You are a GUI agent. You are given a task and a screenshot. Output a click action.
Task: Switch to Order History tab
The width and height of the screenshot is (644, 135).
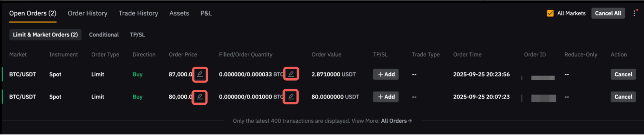pyautogui.click(x=87, y=13)
